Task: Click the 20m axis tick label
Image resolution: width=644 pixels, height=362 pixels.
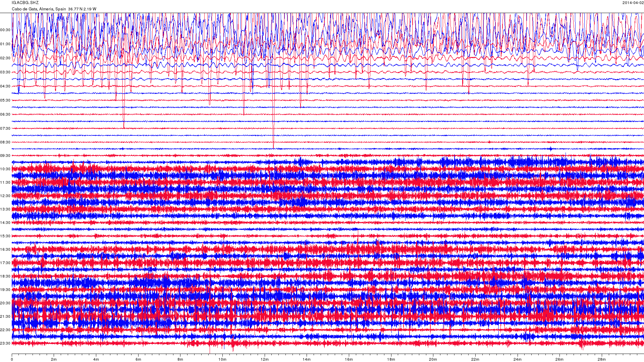Action: (433, 360)
